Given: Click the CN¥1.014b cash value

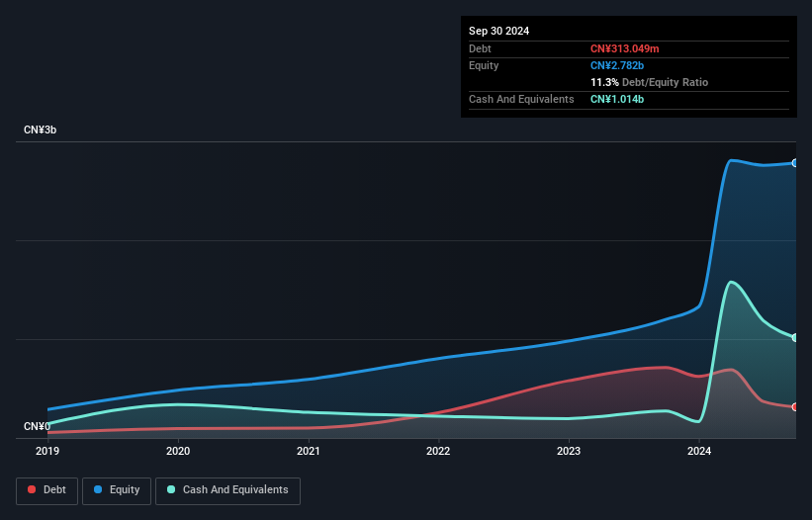Looking at the screenshot, I should point(617,99).
